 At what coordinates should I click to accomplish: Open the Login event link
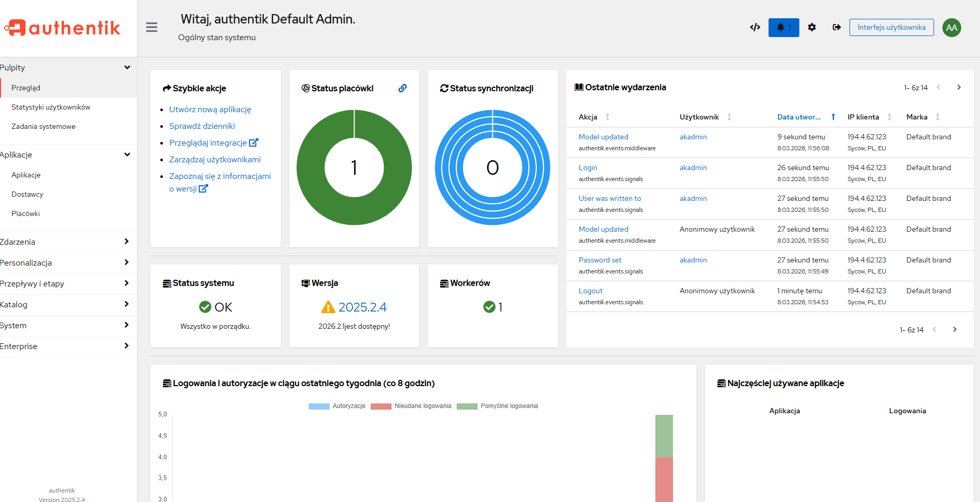pos(588,168)
